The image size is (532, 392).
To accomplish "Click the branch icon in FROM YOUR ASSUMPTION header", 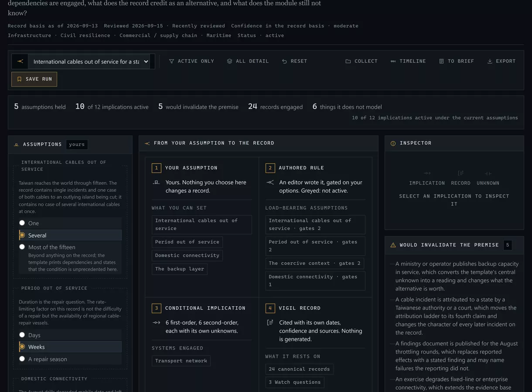I will (x=147, y=143).
